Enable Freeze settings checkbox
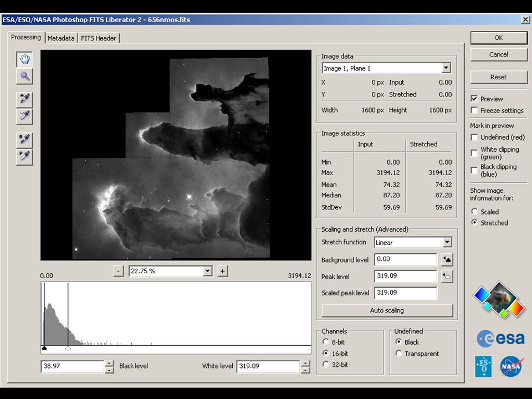 coord(474,110)
